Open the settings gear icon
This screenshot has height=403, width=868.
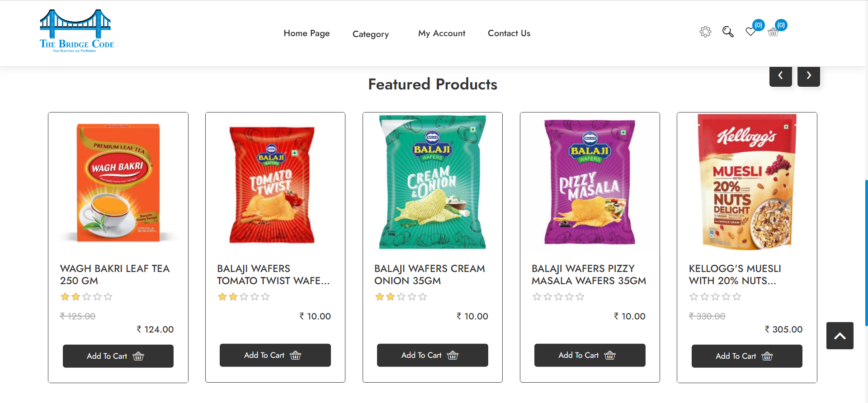click(705, 32)
